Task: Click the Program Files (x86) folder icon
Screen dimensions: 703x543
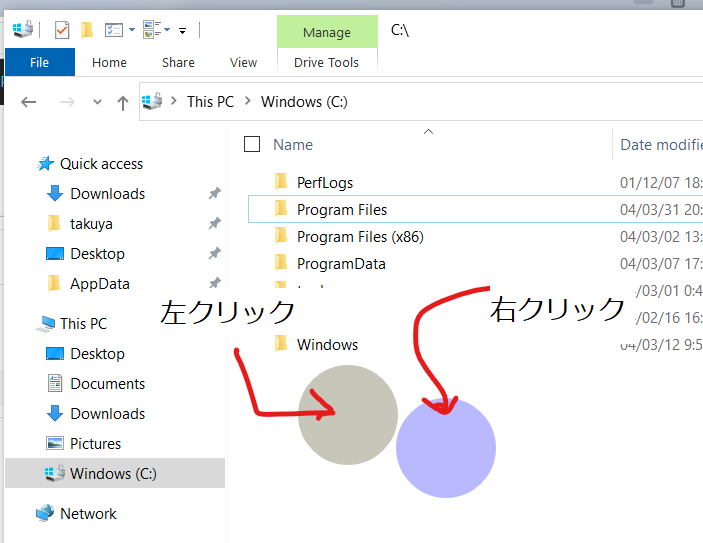Action: coord(281,235)
